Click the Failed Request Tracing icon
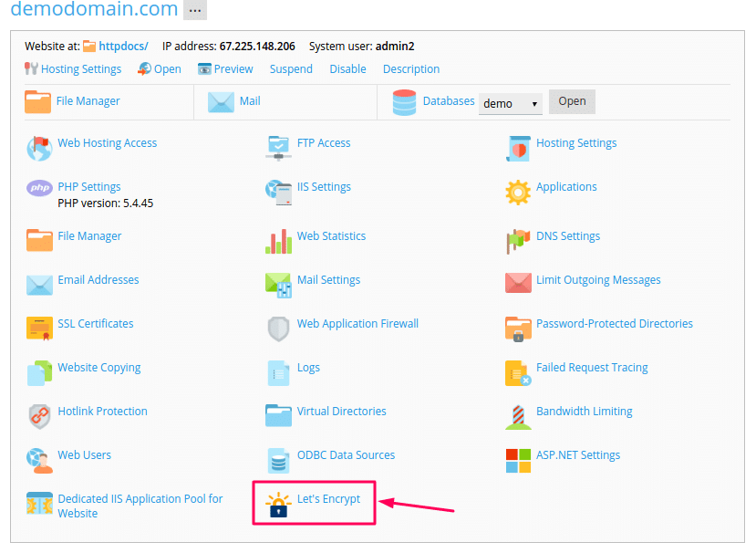The image size is (756, 553). click(518, 373)
